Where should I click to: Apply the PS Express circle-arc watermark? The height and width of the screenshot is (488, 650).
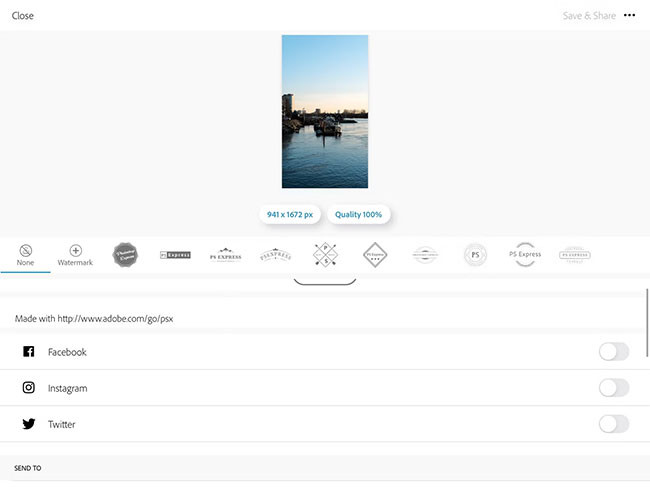[x=525, y=254]
